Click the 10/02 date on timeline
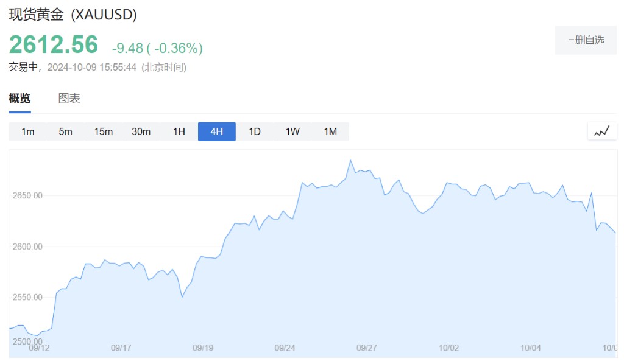The image size is (624, 364). pyautogui.click(x=448, y=348)
